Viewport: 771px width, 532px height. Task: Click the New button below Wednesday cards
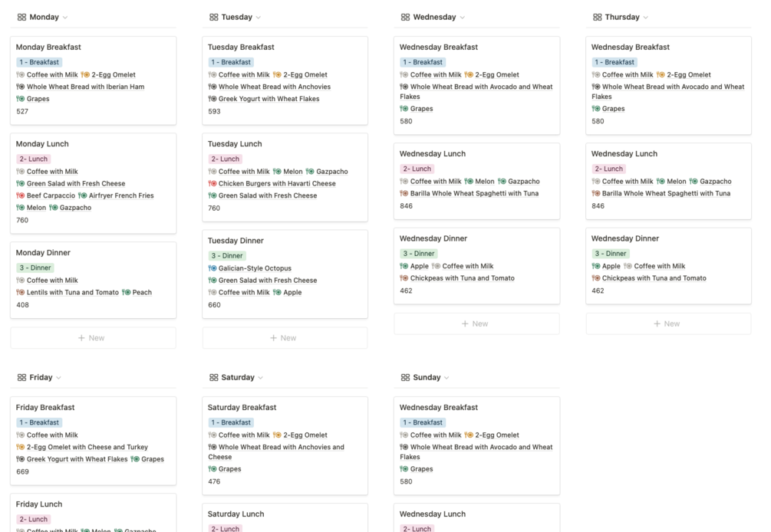pos(476,323)
